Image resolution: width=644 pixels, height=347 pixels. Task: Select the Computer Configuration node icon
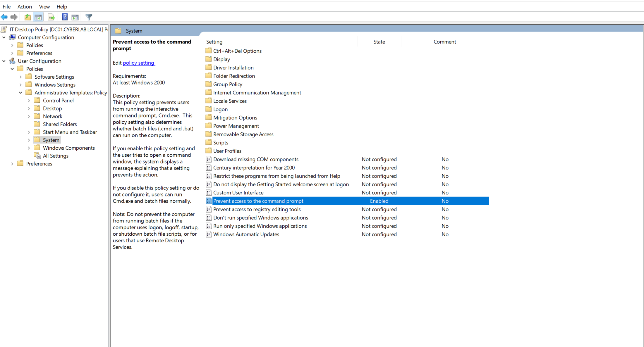tap(12, 37)
